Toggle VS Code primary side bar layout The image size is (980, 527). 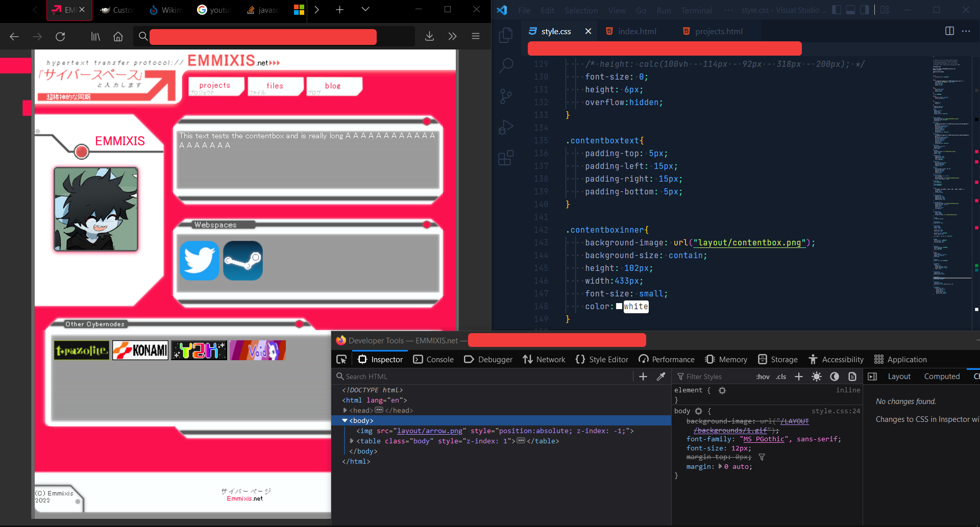837,10
